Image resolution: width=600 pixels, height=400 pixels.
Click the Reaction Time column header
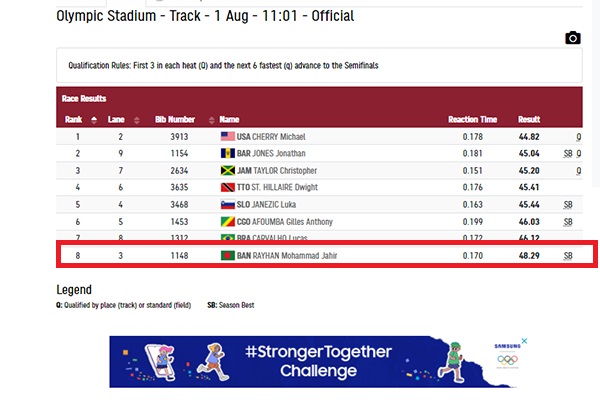pos(473,119)
